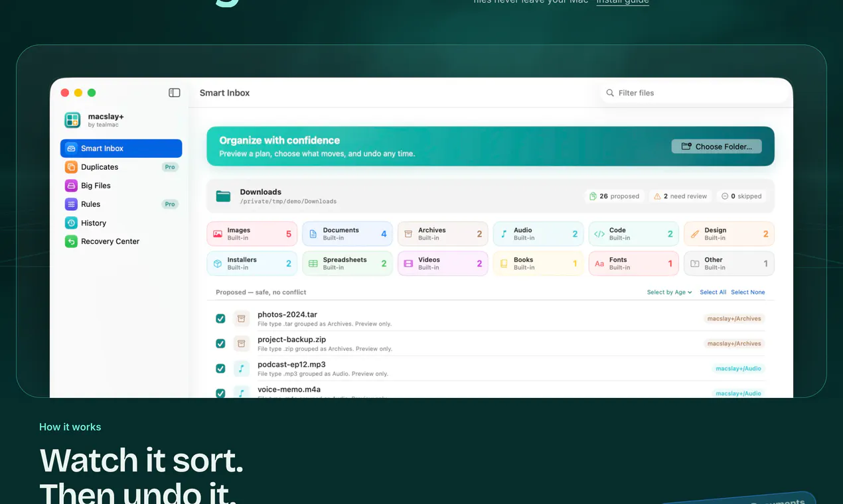Click the photos-2024.tar file name
The image size is (843, 504).
[x=287, y=314]
